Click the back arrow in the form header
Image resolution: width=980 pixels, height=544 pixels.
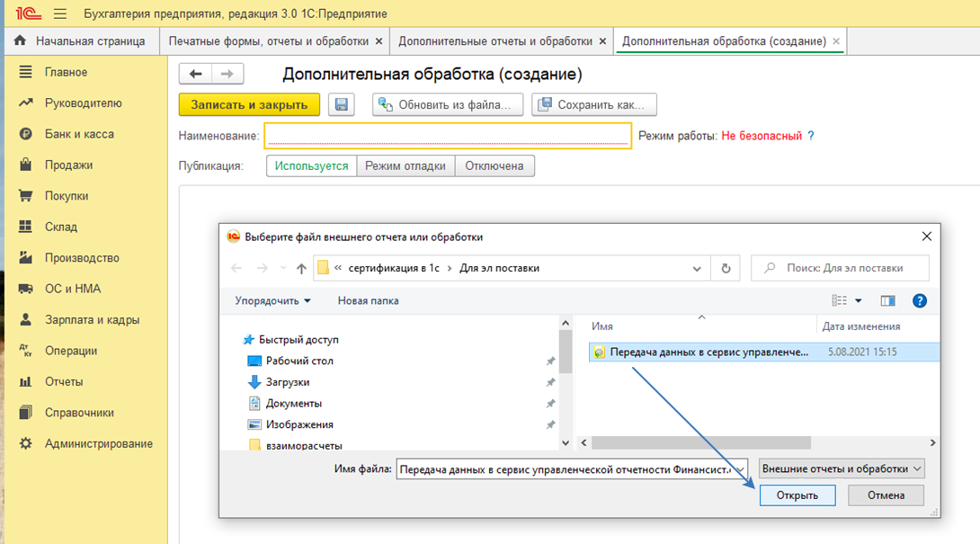[196, 74]
